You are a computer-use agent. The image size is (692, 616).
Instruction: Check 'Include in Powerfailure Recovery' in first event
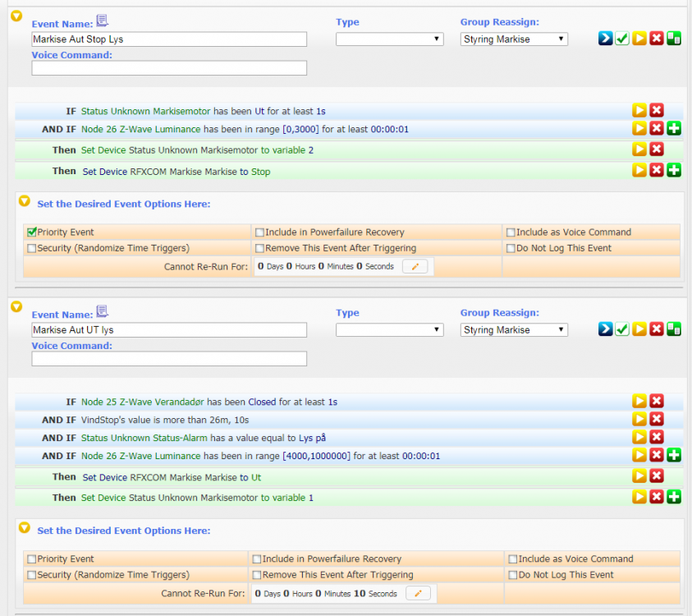pyautogui.click(x=259, y=232)
